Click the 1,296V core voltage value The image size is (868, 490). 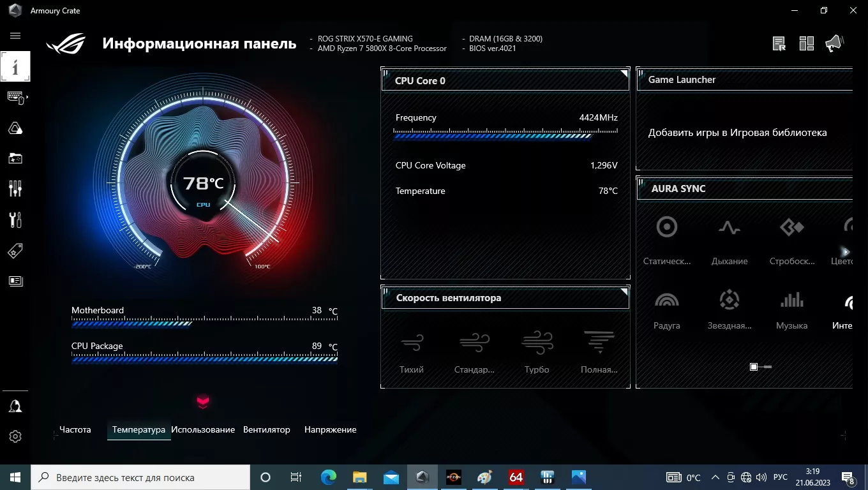[x=604, y=165]
